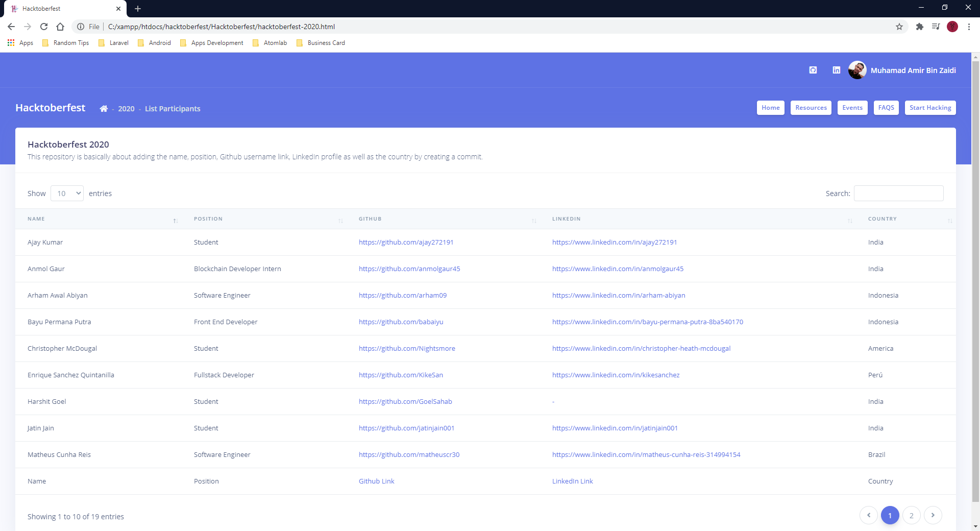Open the Apps Development bookmark folder
Viewport: 980px width, 531px height.
point(212,43)
